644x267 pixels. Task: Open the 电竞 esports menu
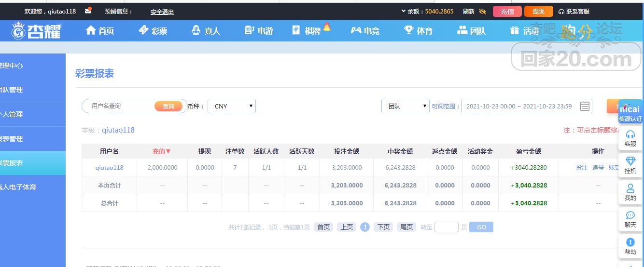pyautogui.click(x=365, y=31)
